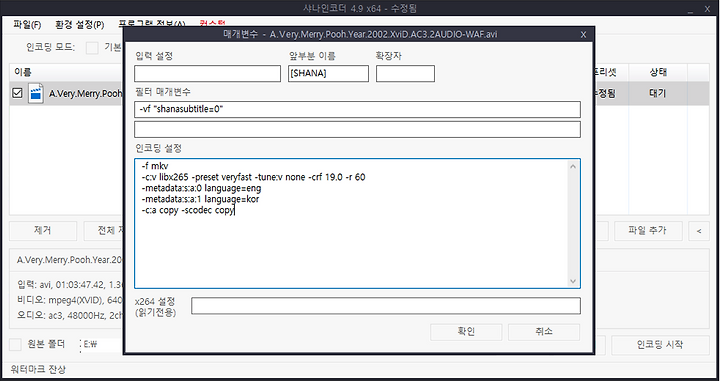Click the 이름 column header
This screenshot has height=381, width=720.
click(22, 72)
